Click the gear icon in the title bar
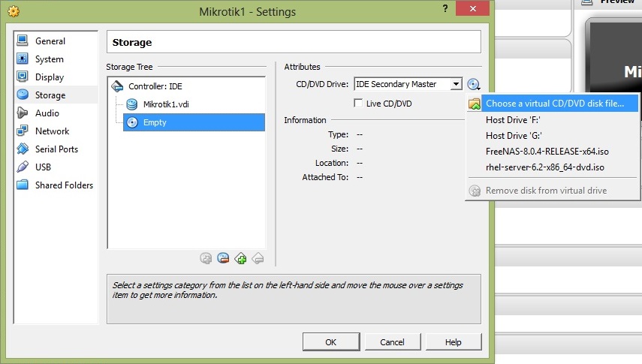Viewport: 642px width, 364px height. (14, 11)
